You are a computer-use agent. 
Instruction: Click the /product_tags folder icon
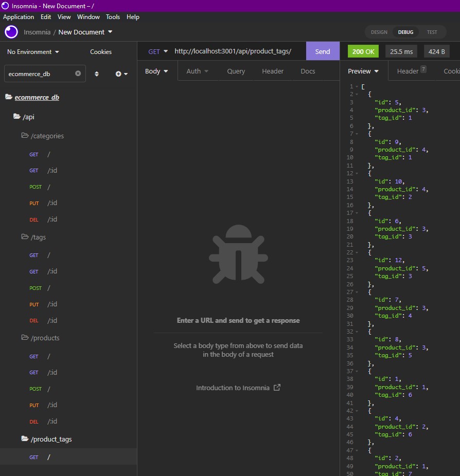pyautogui.click(x=25, y=438)
